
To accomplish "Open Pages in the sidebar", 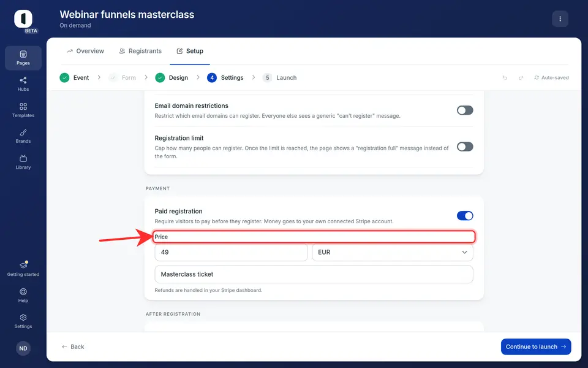I will (x=23, y=58).
